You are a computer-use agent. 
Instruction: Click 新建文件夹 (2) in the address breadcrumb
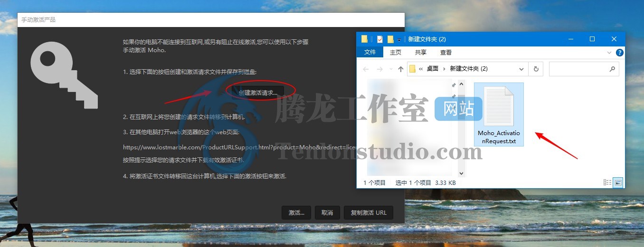[468, 69]
